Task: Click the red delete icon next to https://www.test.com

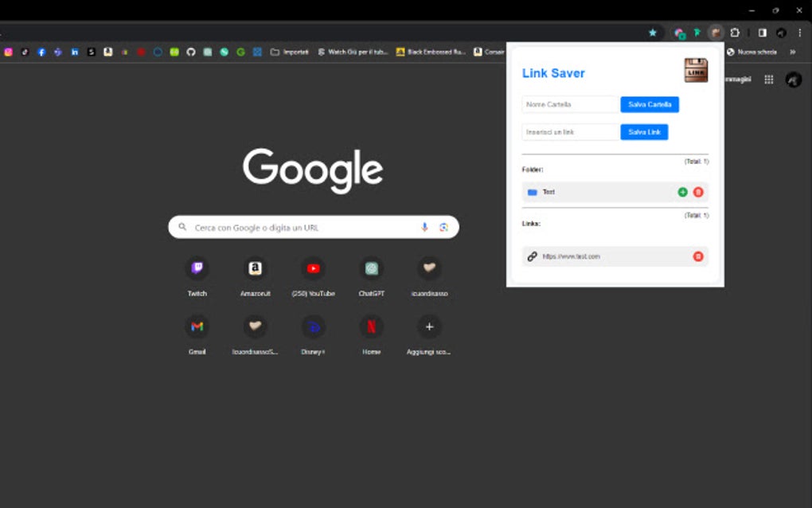Action: [698, 256]
